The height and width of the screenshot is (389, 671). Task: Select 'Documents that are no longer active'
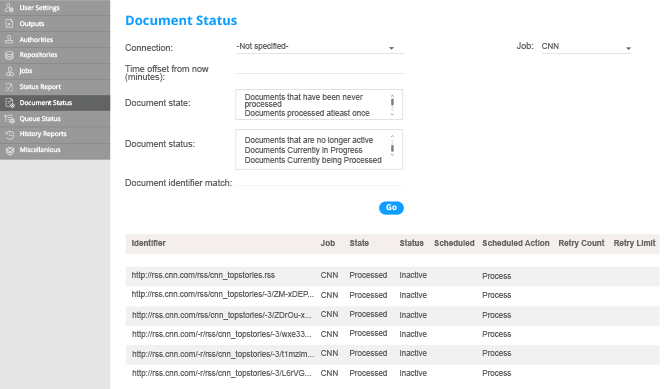[309, 140]
